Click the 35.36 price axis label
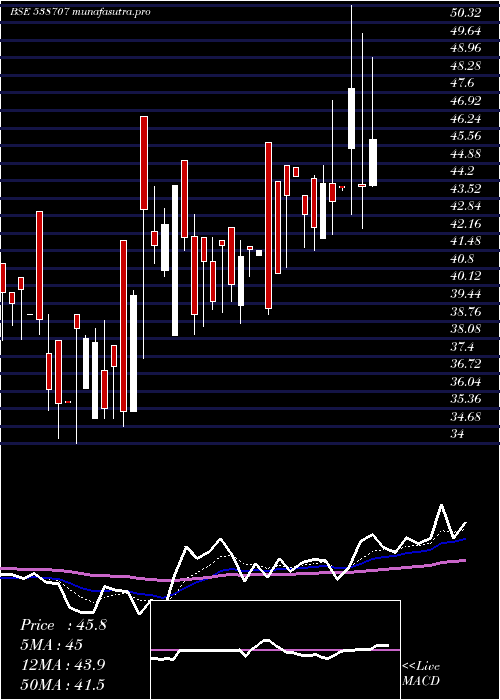500x700 pixels. [466, 400]
